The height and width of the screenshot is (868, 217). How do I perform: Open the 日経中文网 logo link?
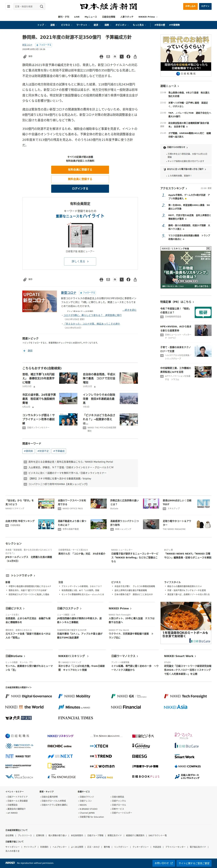19,718
